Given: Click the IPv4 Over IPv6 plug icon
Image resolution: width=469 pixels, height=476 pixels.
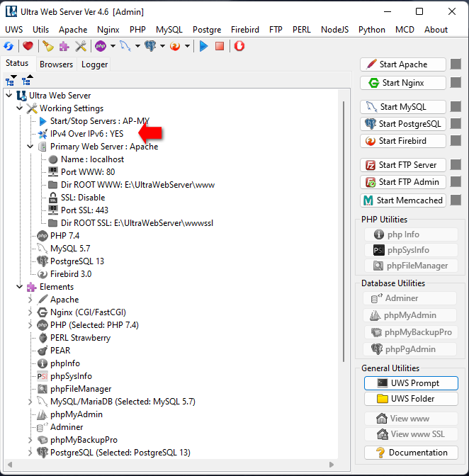Looking at the screenshot, I should (x=43, y=134).
